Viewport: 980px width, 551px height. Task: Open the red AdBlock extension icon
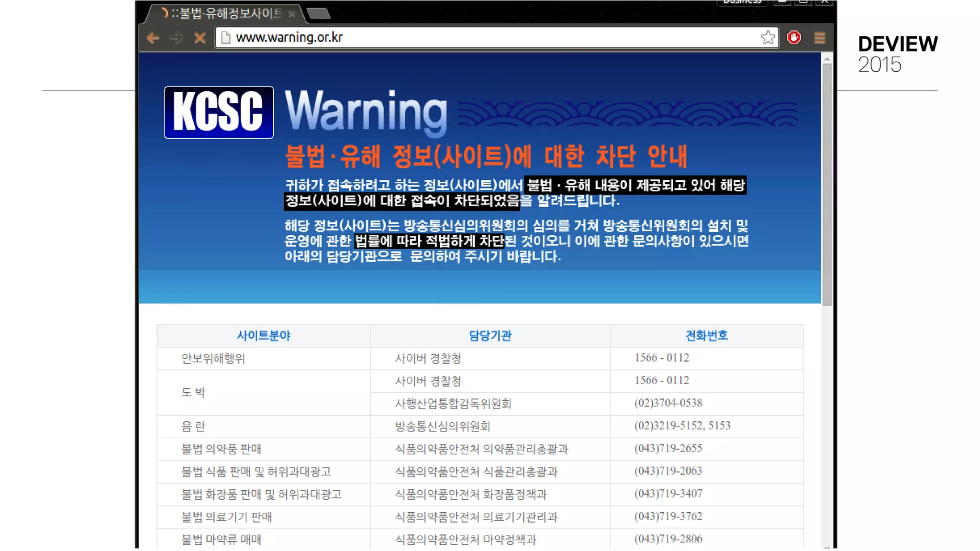click(794, 37)
